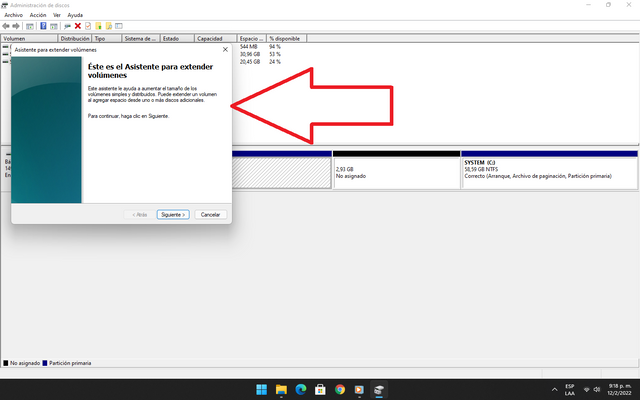
Task: Open the clock showing 9:18 p. m.
Action: (x=620, y=389)
